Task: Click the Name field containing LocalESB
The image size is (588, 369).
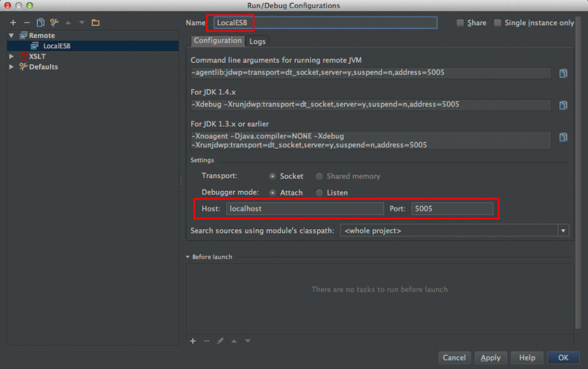Action: [x=326, y=22]
